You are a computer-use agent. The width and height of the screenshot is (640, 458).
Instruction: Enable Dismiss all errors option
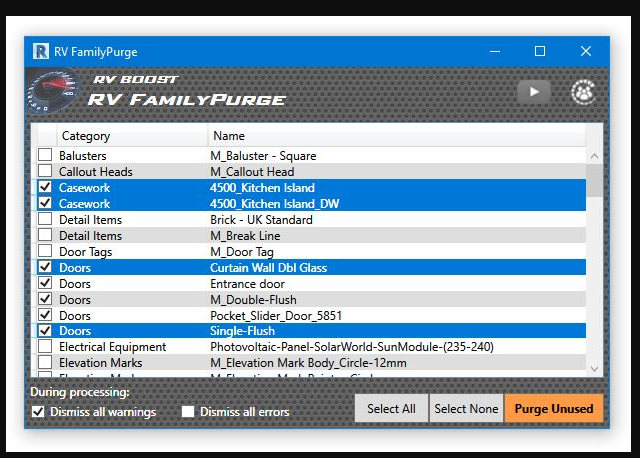[188, 411]
